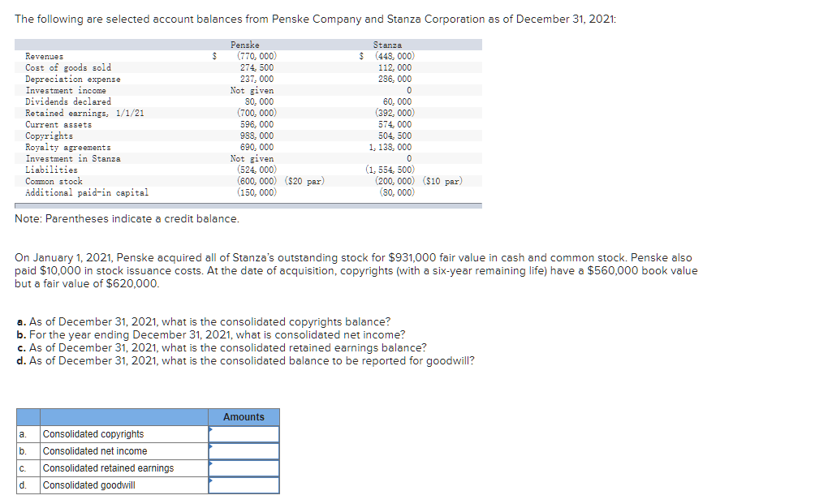815x504 pixels.
Task: Select row letter 'a.' in answer table
Action: tap(23, 434)
